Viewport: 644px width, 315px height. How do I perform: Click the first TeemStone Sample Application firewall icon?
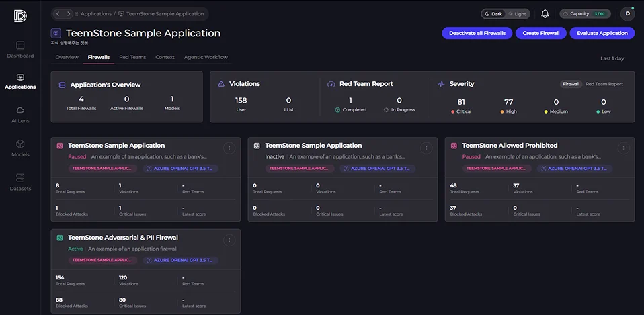tap(60, 146)
